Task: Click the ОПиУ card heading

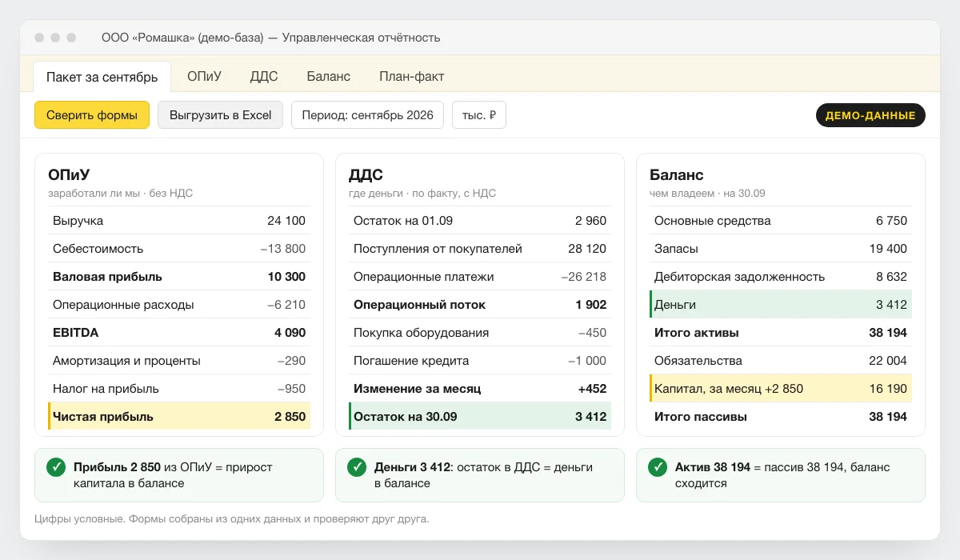Action: click(69, 175)
